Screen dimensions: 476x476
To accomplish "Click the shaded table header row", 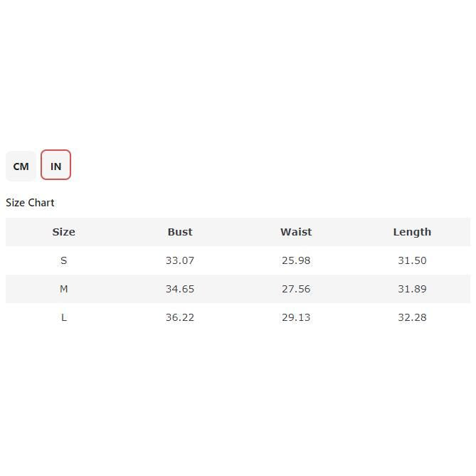I will (238, 232).
